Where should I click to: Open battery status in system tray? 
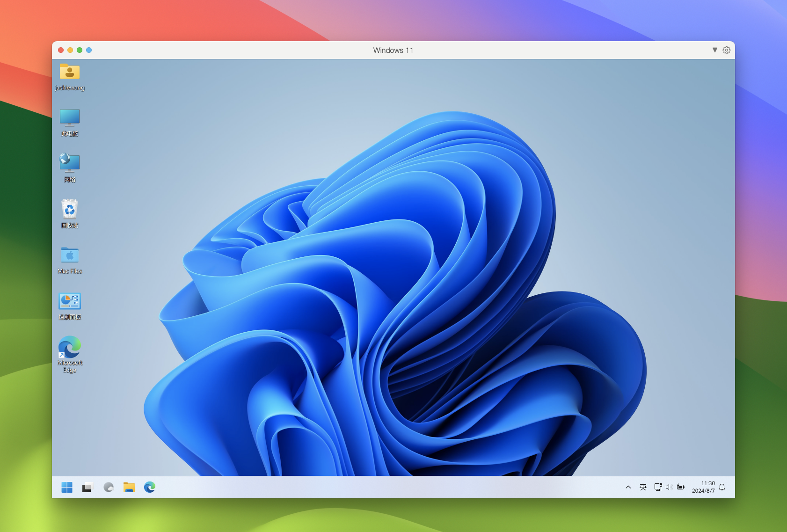point(681,487)
